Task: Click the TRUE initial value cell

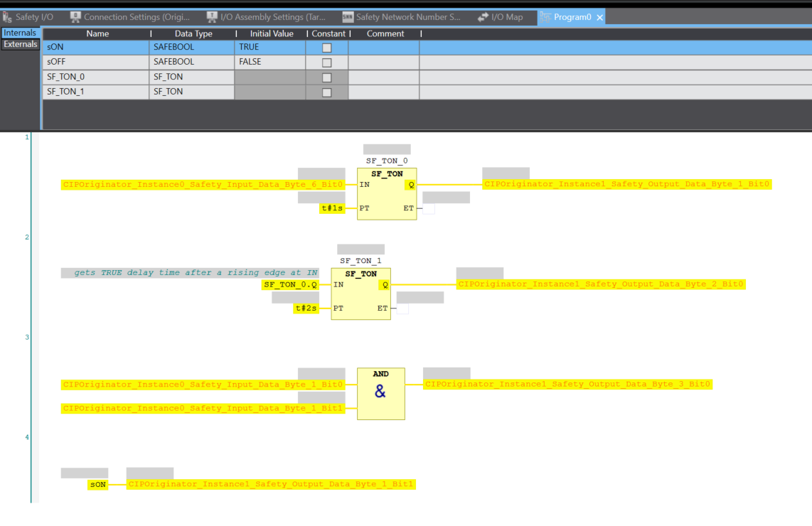Action: pos(269,47)
